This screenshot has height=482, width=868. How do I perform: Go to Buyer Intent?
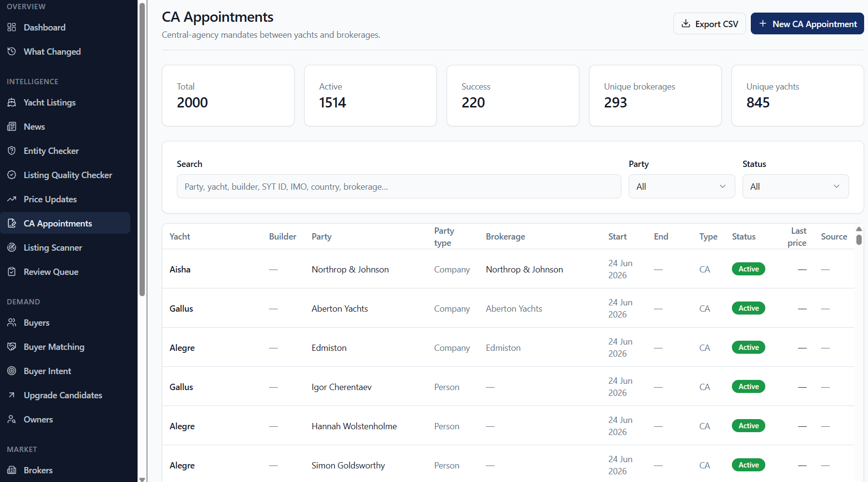65,371
